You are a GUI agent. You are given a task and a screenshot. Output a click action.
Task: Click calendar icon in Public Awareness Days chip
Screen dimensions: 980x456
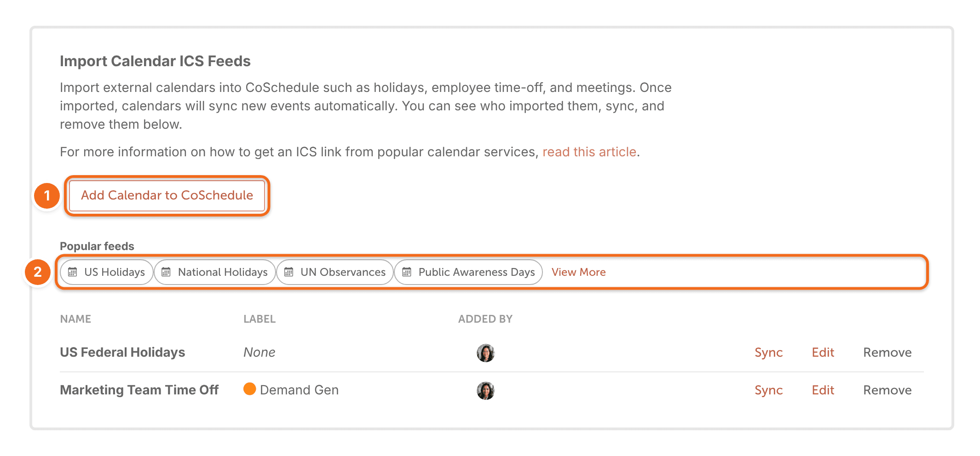[x=407, y=272]
